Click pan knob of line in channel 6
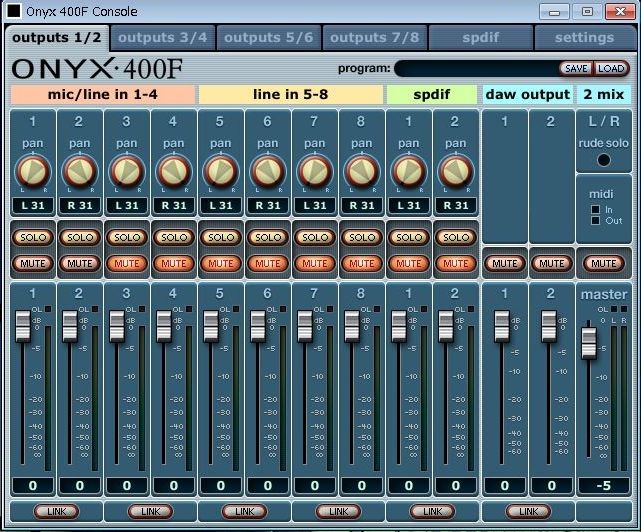 pos(268,171)
